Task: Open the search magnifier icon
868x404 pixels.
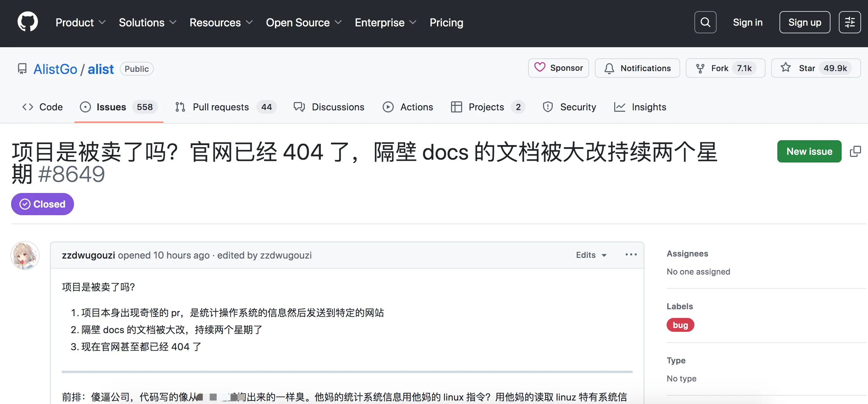Action: [705, 22]
